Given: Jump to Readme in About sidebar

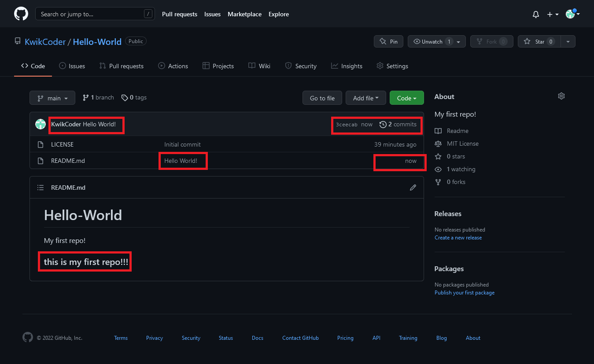Looking at the screenshot, I should pos(451,131).
